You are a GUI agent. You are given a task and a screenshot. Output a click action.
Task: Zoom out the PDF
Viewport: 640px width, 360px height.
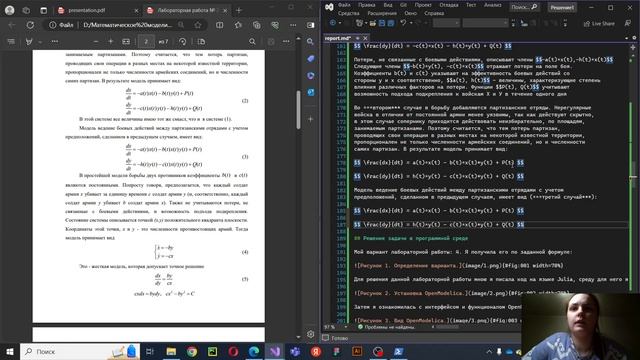coord(96,42)
